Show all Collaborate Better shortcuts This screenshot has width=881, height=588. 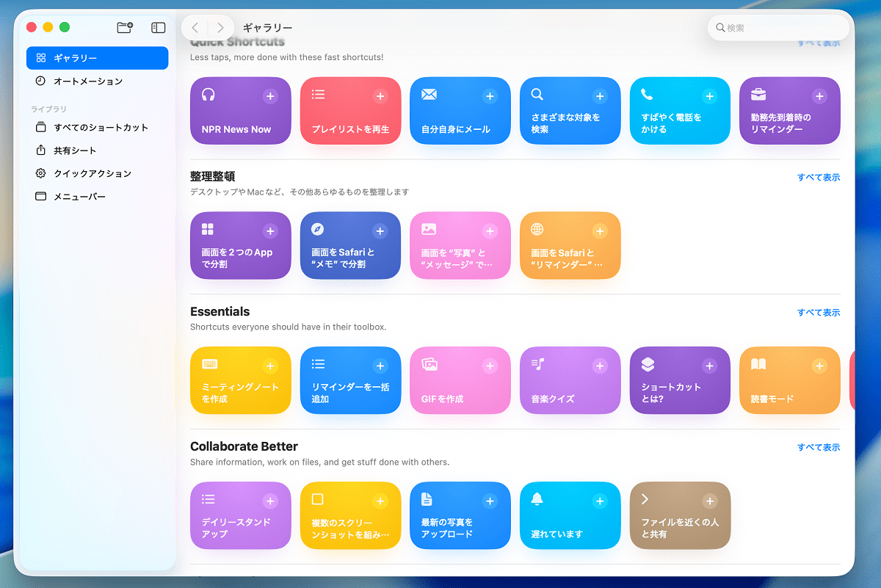point(819,448)
